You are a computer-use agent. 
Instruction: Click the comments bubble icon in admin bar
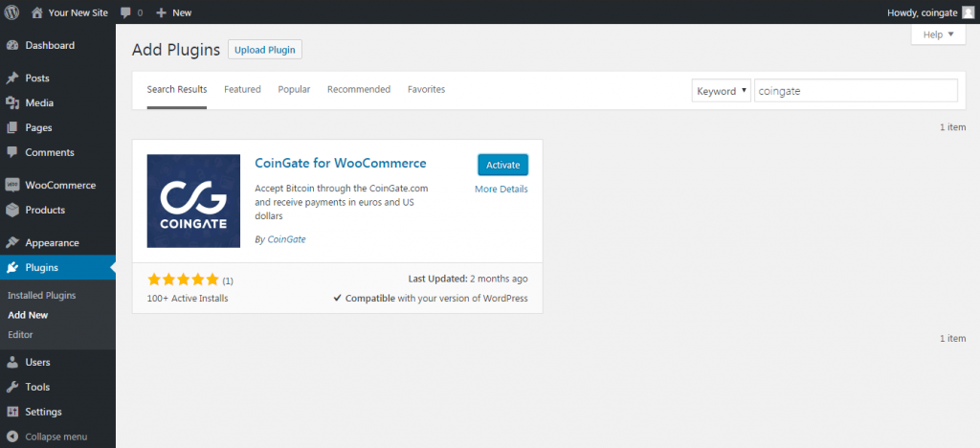(x=125, y=12)
